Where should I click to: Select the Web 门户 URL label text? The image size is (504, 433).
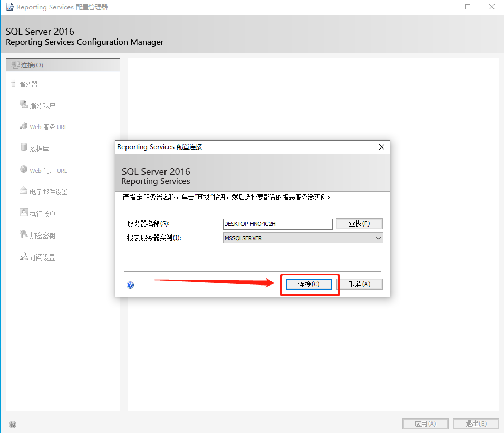tap(48, 171)
